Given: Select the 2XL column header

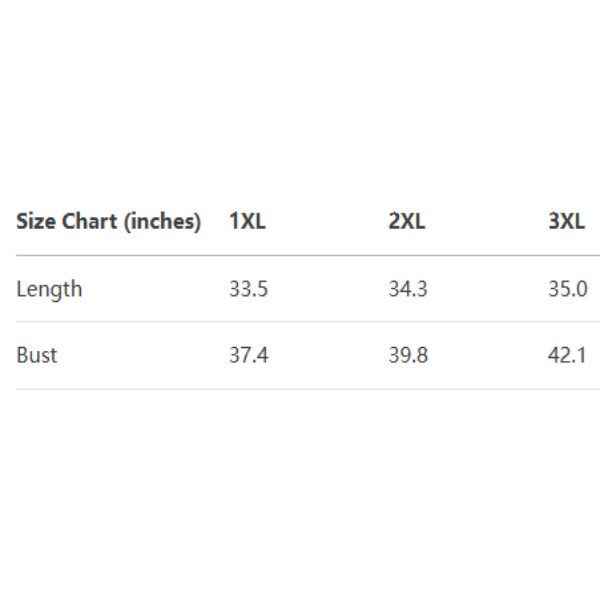Looking at the screenshot, I should [x=407, y=221].
